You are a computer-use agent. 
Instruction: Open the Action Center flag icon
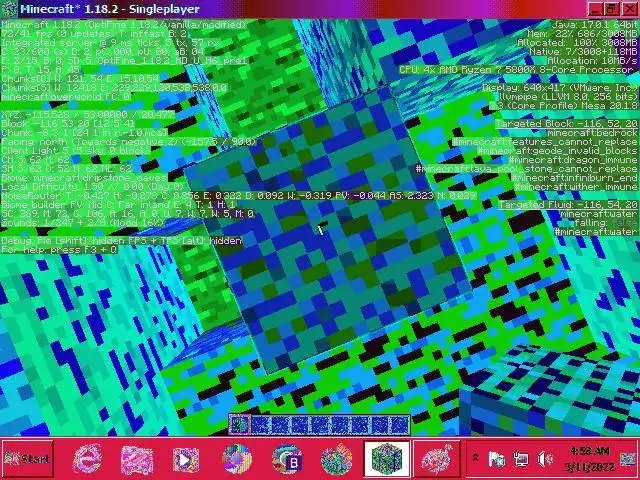[x=497, y=460]
